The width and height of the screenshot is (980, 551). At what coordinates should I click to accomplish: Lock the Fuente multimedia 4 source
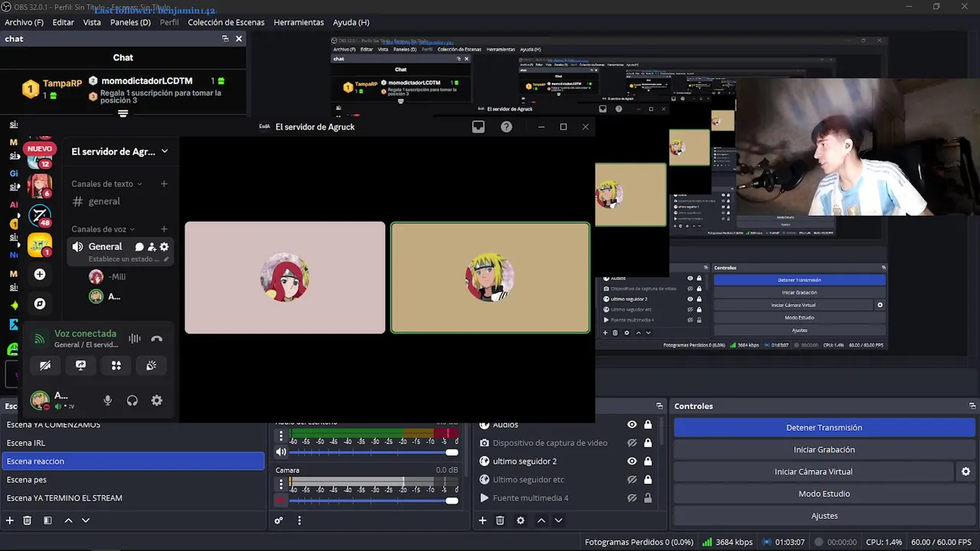click(x=648, y=498)
